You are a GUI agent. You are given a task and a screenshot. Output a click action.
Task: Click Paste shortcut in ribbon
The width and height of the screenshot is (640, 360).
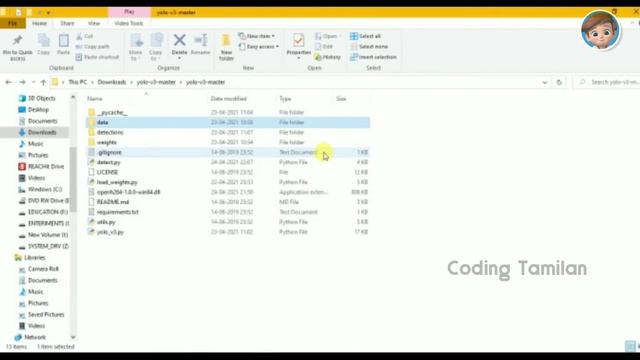(x=97, y=57)
